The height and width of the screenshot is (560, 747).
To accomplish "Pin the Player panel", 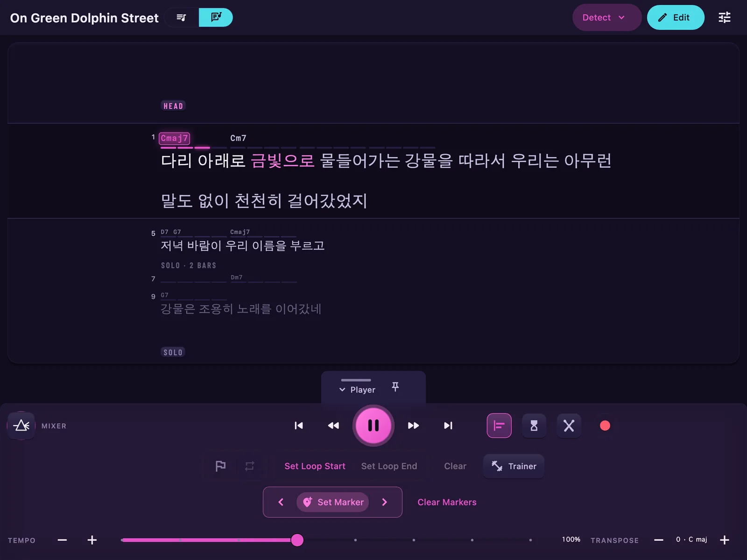I will (x=395, y=386).
